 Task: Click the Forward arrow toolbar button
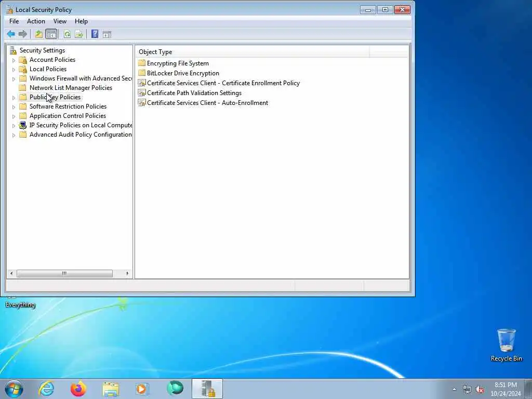[23, 34]
